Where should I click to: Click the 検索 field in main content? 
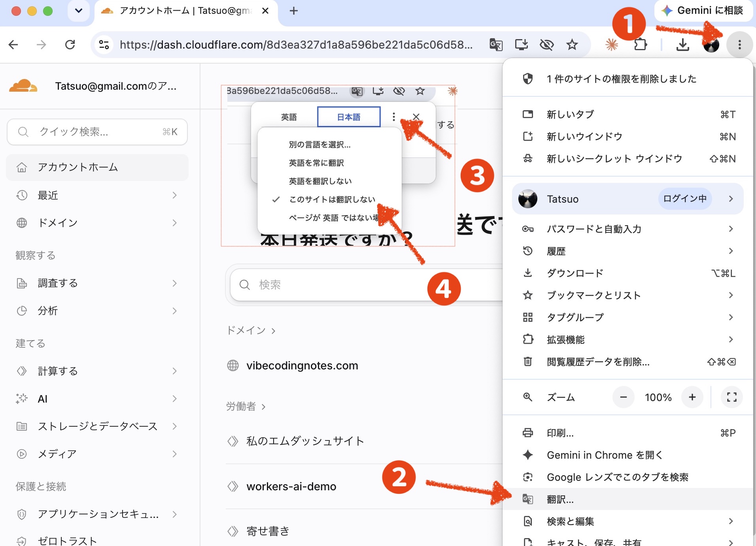366,285
